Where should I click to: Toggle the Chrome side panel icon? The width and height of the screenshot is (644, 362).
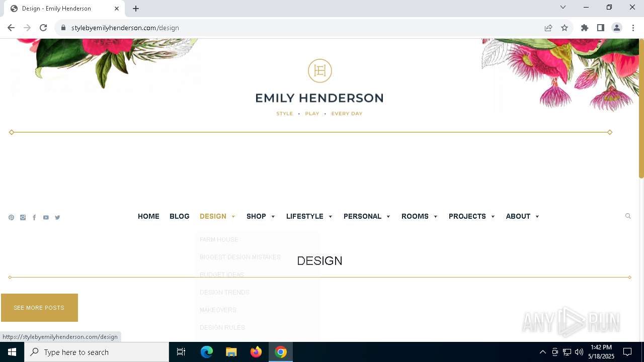[x=601, y=28]
